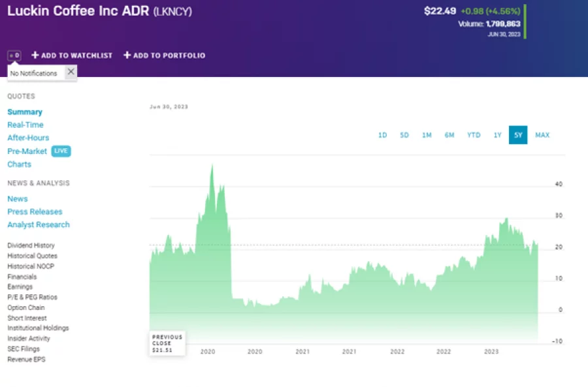This screenshot has height=387, width=588.
Task: Open the Charts page
Action: [x=19, y=164]
